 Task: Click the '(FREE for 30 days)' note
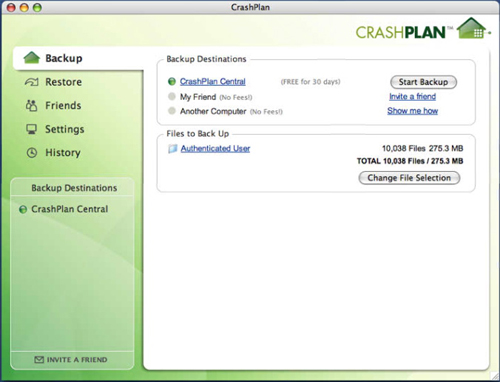(310, 82)
